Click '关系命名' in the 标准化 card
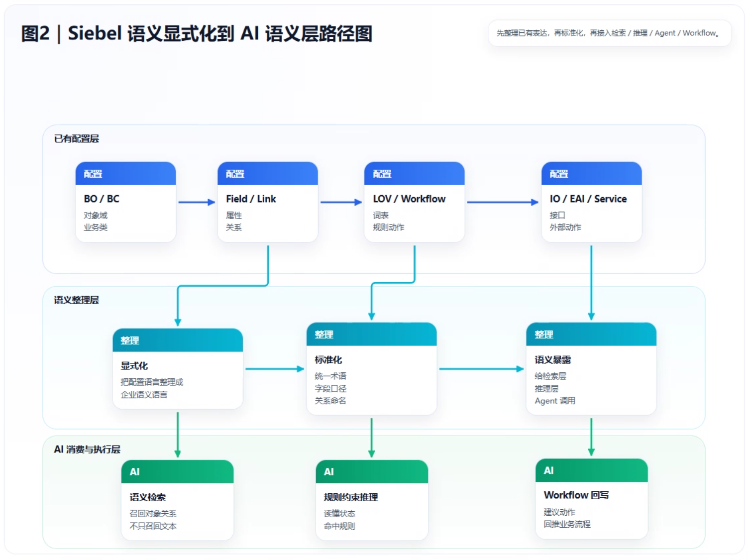 pyautogui.click(x=330, y=400)
